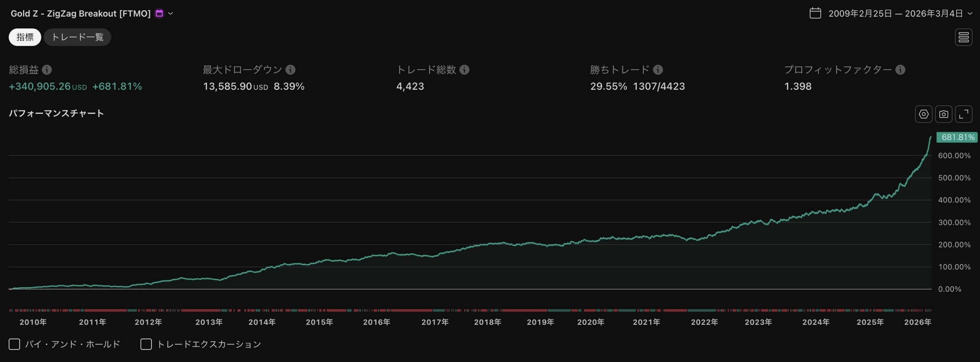Click the info icon next to プロフィットファクター
Viewport: 980px width, 362px height.
(x=900, y=70)
